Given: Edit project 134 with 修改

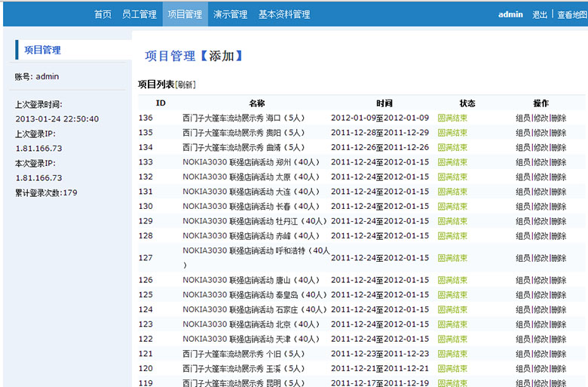Looking at the screenshot, I should (541, 148).
